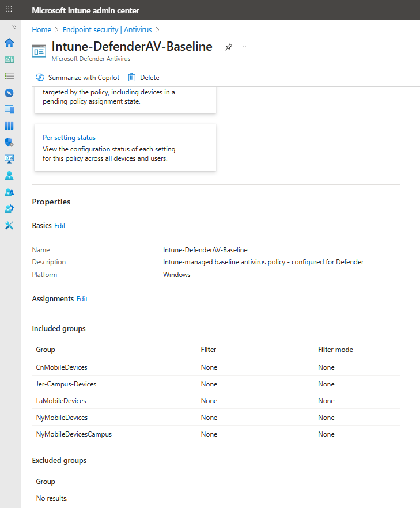Click the Group column header in Included groups
Image resolution: width=420 pixels, height=508 pixels.
tap(46, 350)
